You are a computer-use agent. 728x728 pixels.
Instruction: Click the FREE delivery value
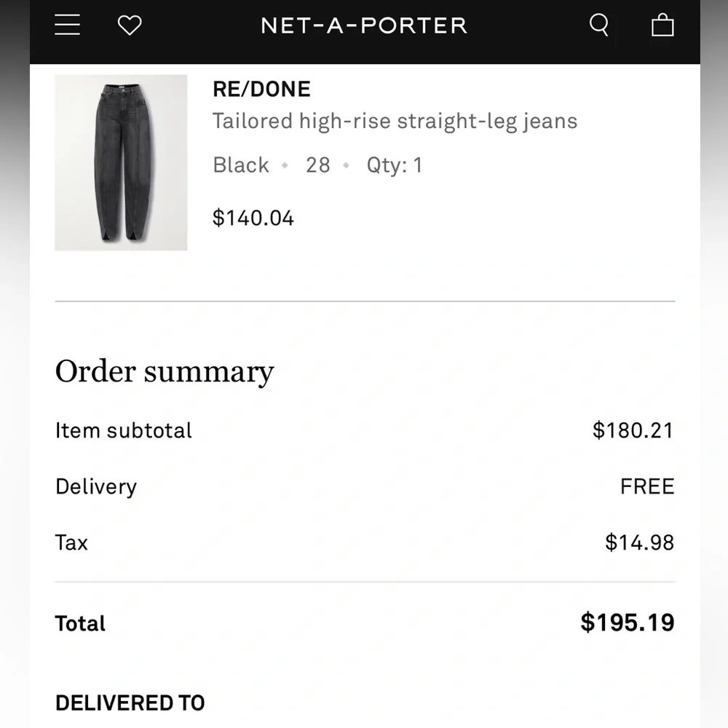click(x=647, y=486)
